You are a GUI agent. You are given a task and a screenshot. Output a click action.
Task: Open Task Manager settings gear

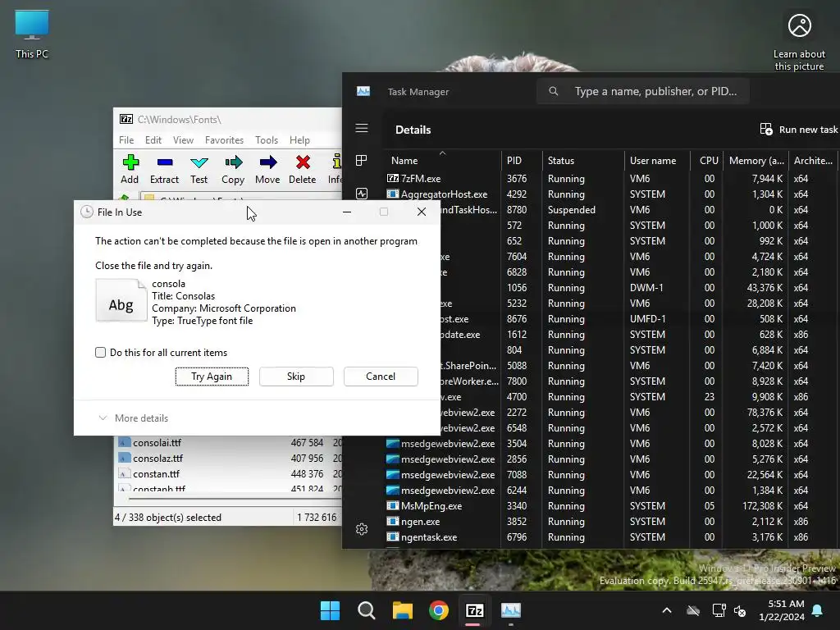tap(362, 529)
